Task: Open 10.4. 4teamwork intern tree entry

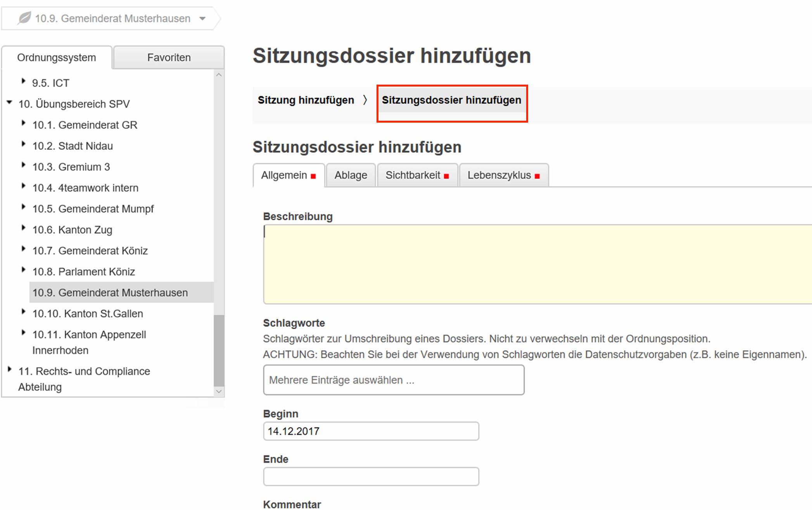Action: click(85, 188)
